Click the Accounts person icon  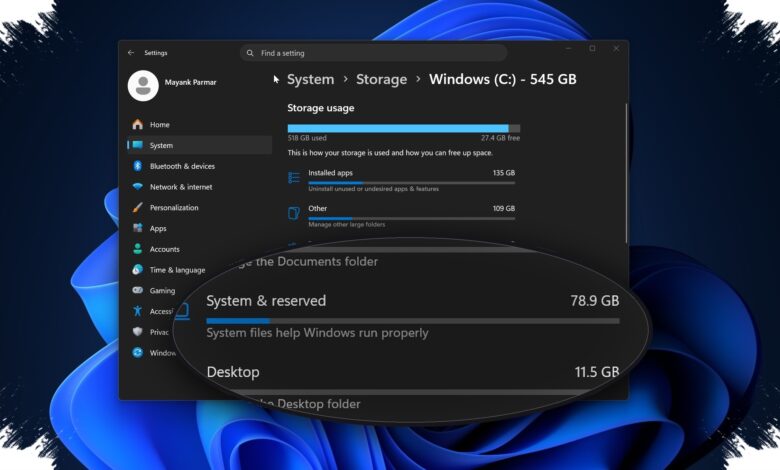point(138,249)
